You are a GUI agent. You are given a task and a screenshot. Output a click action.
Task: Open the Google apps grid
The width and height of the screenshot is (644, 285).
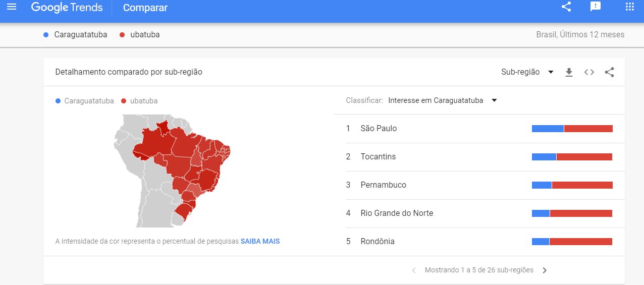[629, 7]
